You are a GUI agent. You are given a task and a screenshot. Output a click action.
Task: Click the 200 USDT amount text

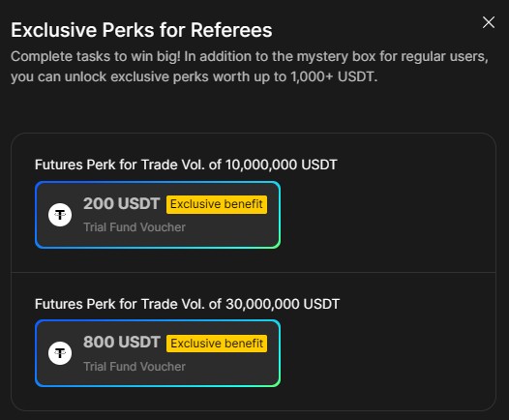(121, 204)
